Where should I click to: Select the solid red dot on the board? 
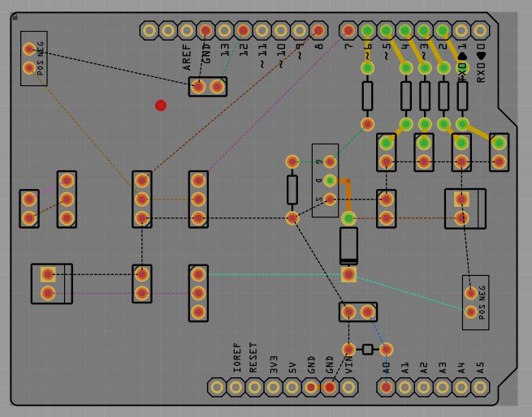[161, 105]
